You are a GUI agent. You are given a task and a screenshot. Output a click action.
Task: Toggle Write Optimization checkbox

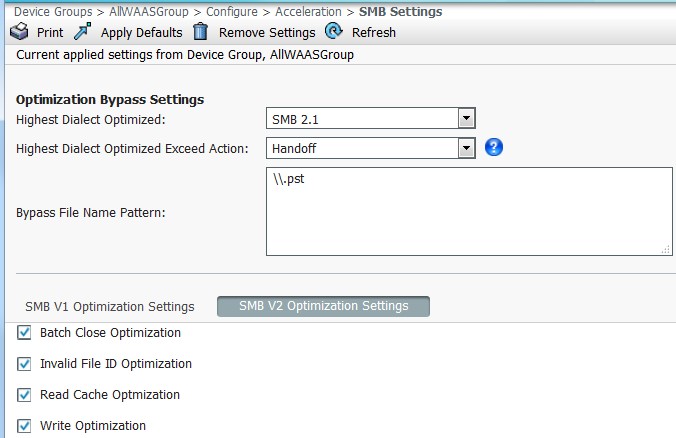(x=25, y=426)
